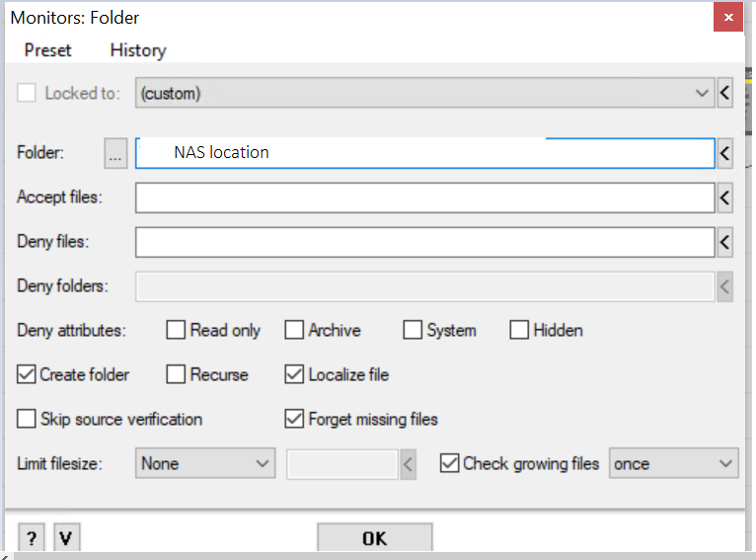The image size is (756, 560).
Task: Close the Monitors: Folder dialog
Action: tap(728, 18)
